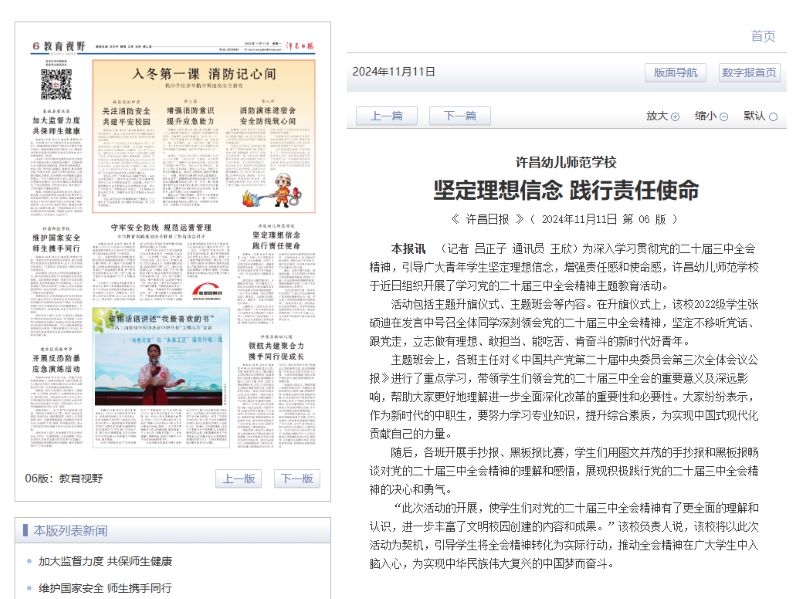Go to next page 下一版
The image size is (800, 599).
point(299,478)
